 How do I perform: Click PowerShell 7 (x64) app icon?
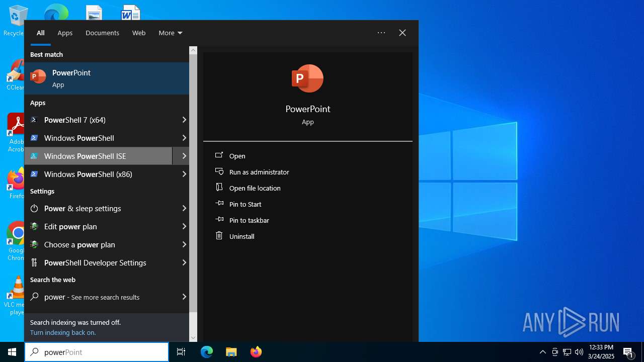[34, 120]
